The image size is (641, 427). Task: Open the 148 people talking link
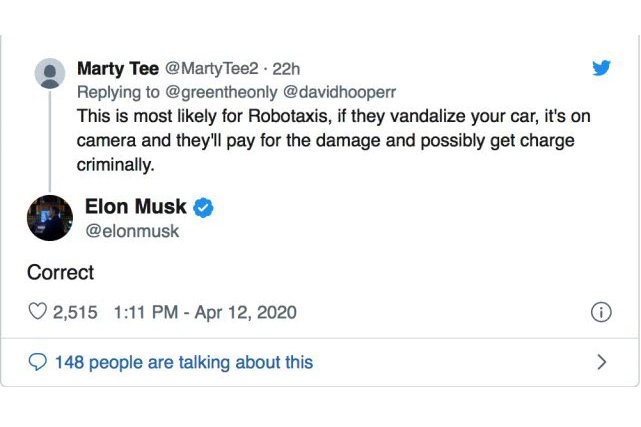coord(184,362)
